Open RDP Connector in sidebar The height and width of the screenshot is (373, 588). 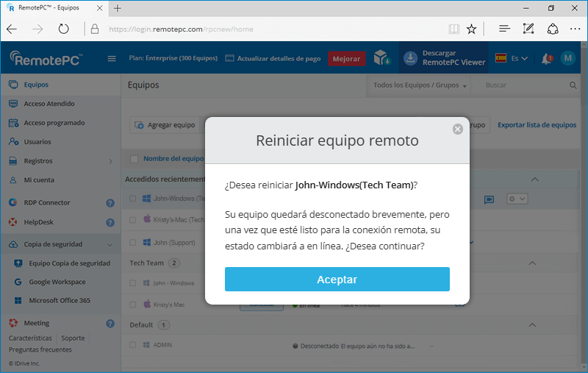46,202
